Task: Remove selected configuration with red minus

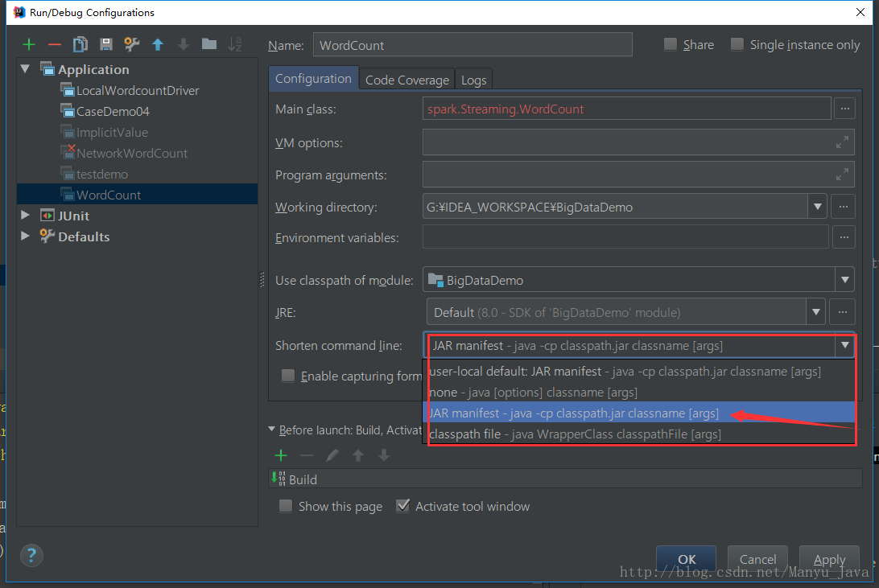Action: click(x=55, y=44)
